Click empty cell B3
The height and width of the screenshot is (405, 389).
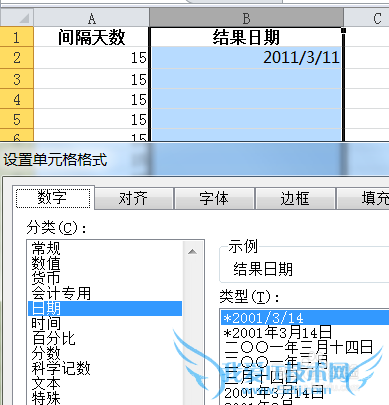point(246,79)
